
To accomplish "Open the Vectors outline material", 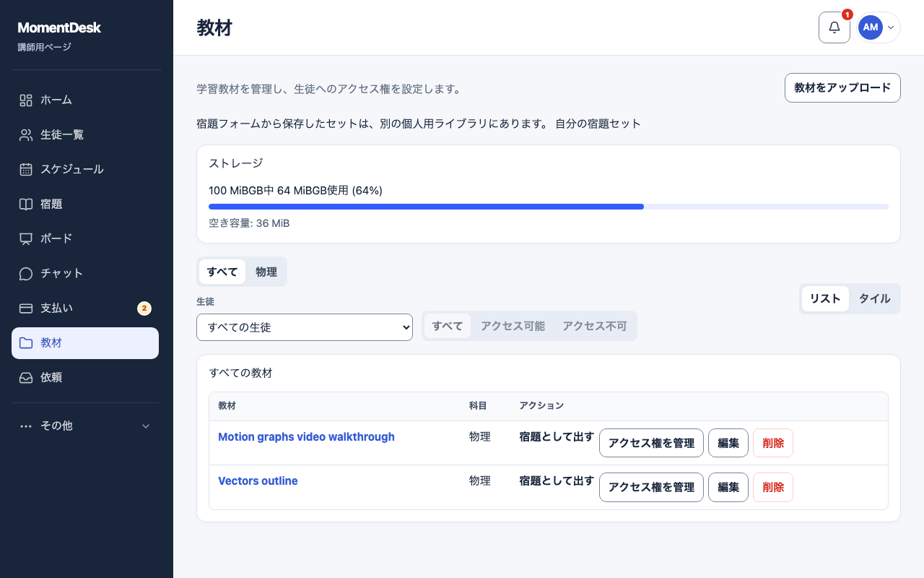I will (258, 481).
